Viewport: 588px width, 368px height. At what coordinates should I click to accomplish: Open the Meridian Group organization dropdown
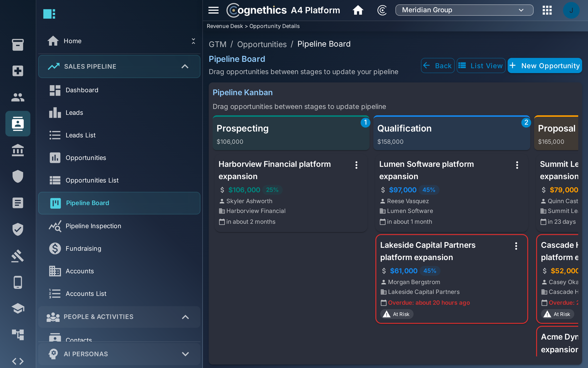(x=464, y=10)
